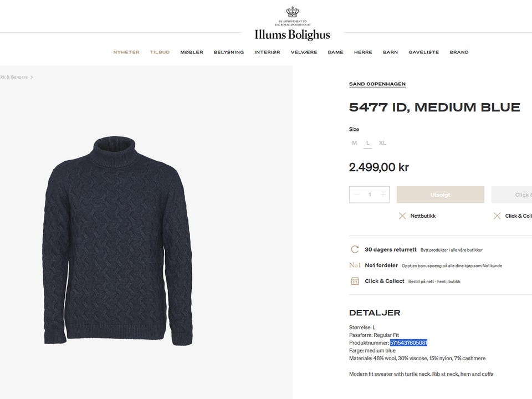The height and width of the screenshot is (399, 532).
Task: Open the TILBUD menu item
Action: pyautogui.click(x=160, y=52)
